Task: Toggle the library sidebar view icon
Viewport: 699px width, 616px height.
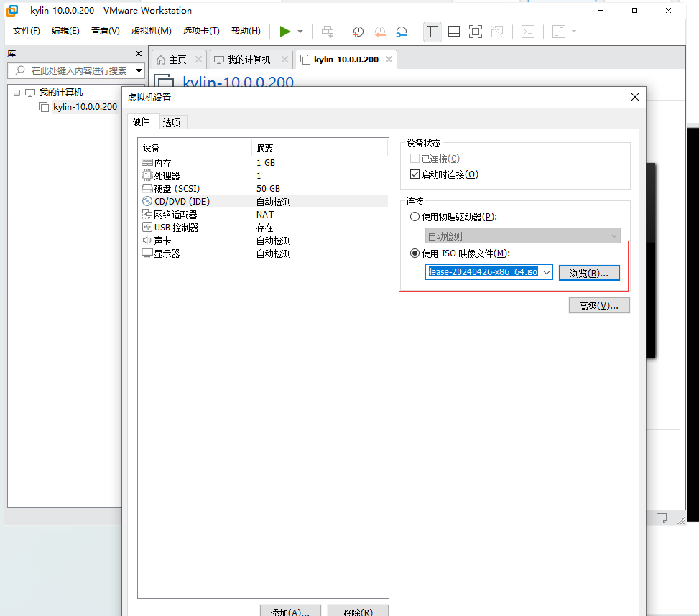Action: coord(432,31)
